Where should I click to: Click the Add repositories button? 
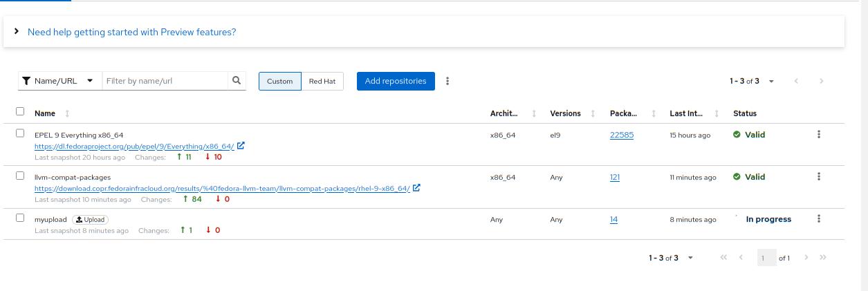click(396, 81)
